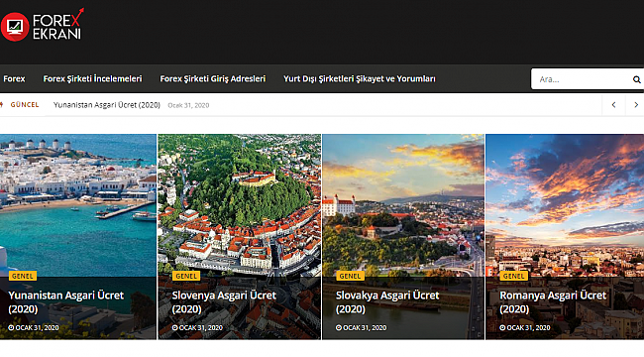Screen dimensions: 644x357
Task: Open the Forex menu item
Action: point(14,78)
